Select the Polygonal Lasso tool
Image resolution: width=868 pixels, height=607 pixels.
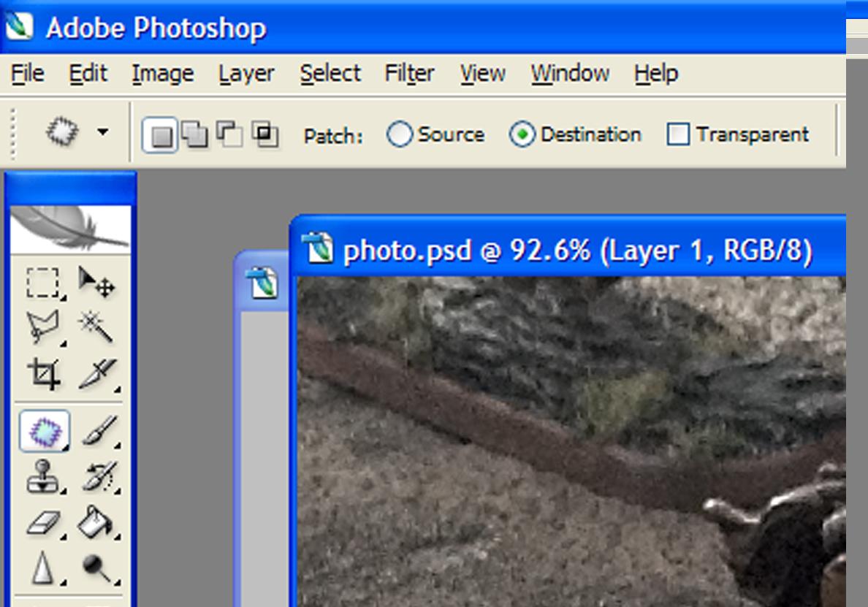coord(43,327)
